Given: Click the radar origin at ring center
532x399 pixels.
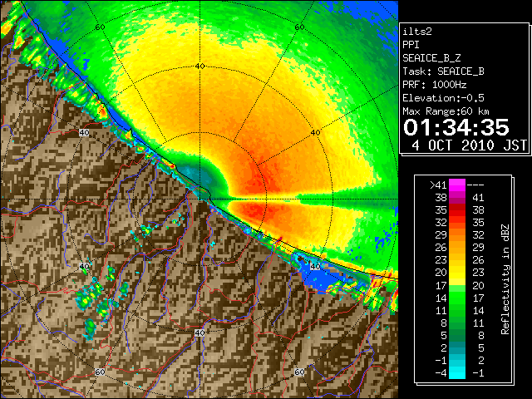Looking at the screenshot, I should (199, 199).
